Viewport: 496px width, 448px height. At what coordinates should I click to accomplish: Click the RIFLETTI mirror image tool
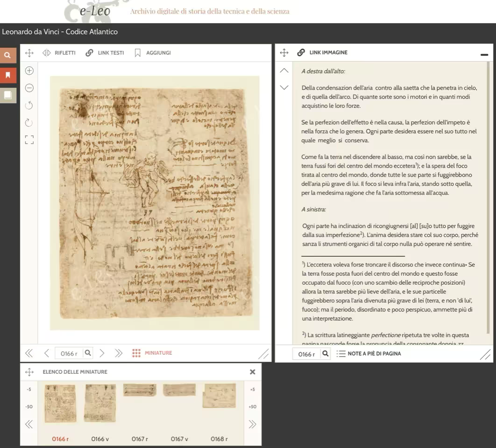click(59, 53)
